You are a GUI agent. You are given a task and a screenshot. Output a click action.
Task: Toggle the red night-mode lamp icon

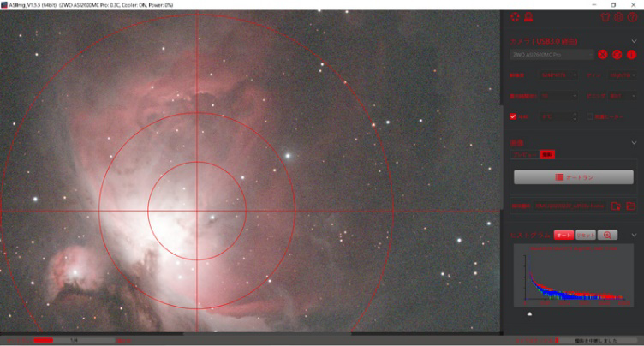[x=528, y=17]
